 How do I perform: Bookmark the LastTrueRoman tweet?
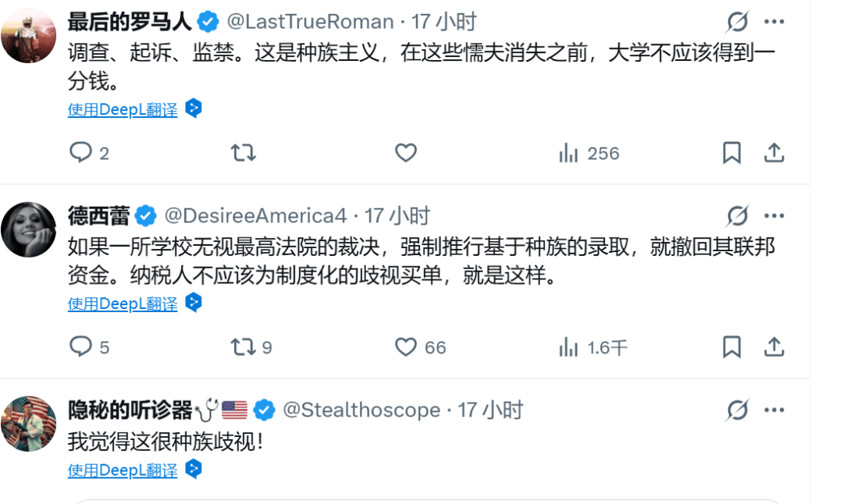731,153
